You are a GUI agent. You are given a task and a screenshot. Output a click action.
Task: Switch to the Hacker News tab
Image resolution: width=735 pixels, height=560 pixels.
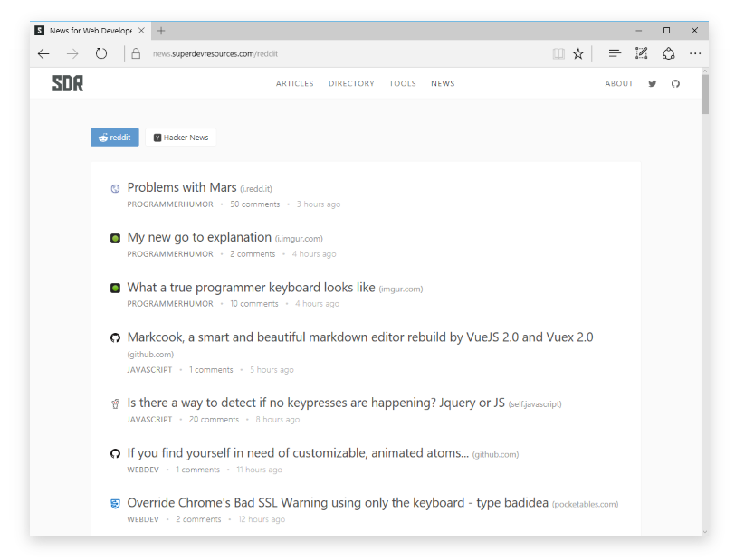pos(181,138)
